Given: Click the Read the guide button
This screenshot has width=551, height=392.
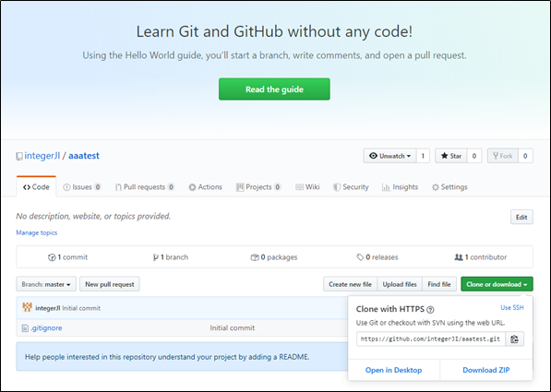Looking at the screenshot, I should coord(274,89).
